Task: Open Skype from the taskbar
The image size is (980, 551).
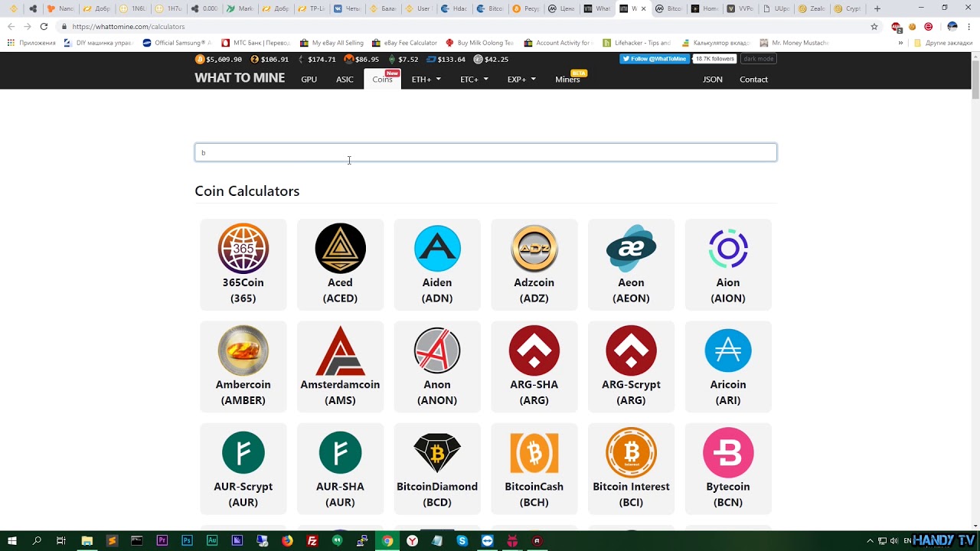Action: (462, 541)
